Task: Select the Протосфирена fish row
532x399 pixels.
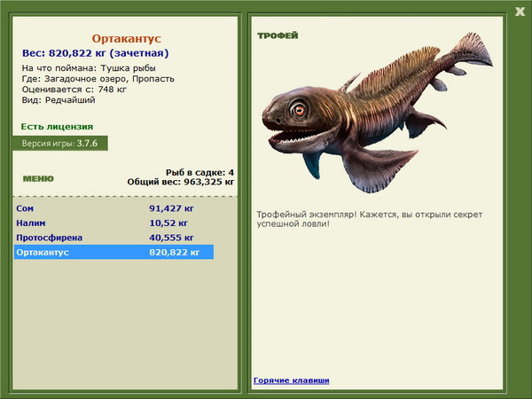Action: click(113, 238)
